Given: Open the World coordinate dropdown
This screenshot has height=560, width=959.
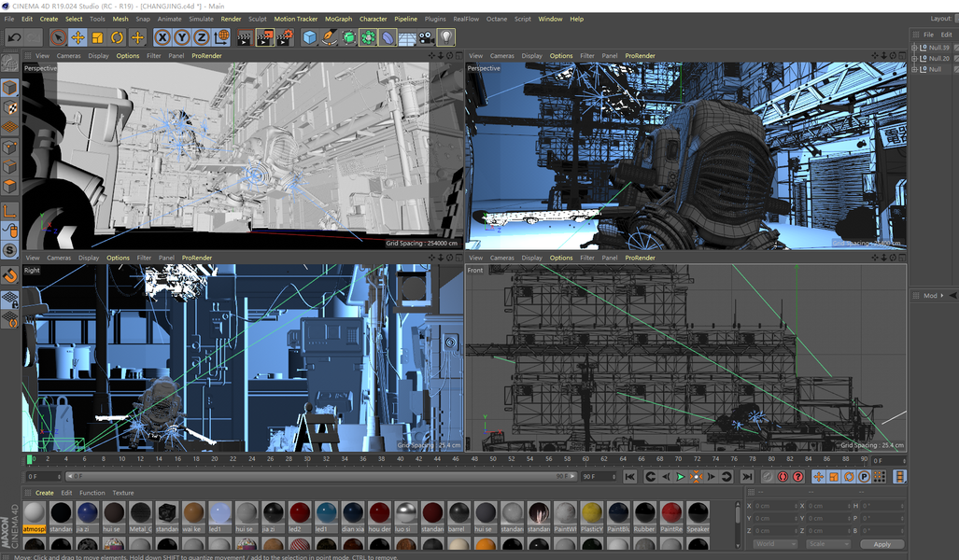Looking at the screenshot, I should point(775,544).
